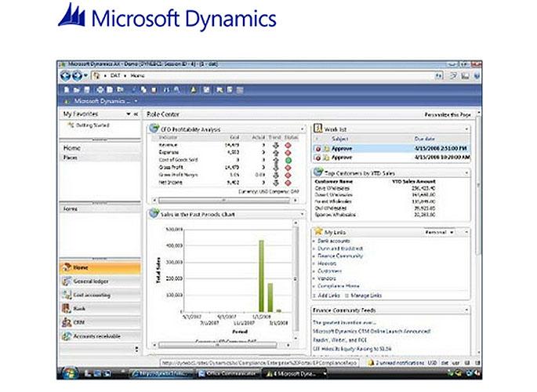Screen dimensions: 537x392
Task: Open the Sales in the Past Periods Chart menu
Action: (303, 214)
